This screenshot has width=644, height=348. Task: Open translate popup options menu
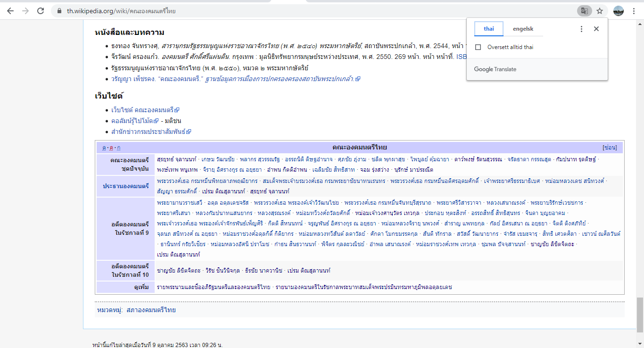[581, 29]
